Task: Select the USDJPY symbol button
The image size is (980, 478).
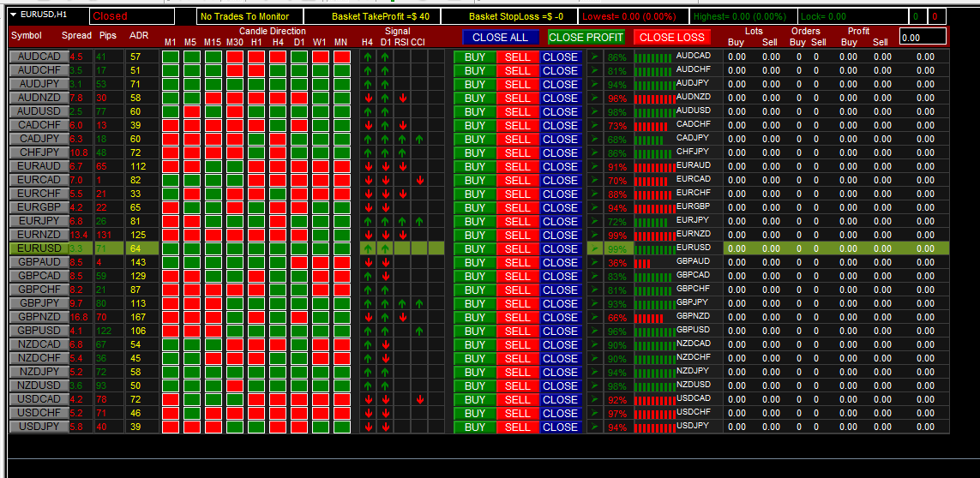Action: (x=39, y=427)
